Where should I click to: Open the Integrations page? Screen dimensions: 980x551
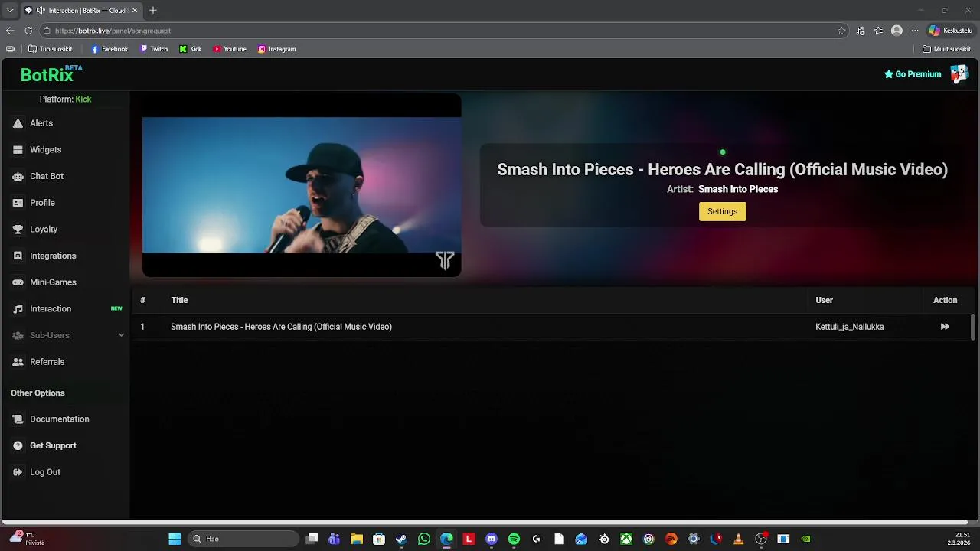click(53, 256)
